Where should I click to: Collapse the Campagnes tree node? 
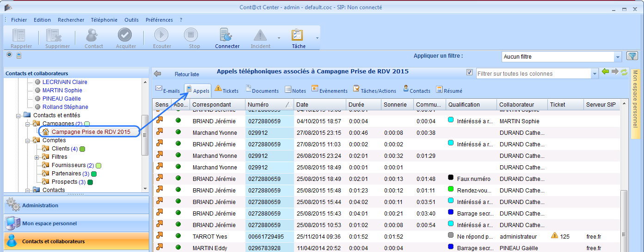coord(28,124)
